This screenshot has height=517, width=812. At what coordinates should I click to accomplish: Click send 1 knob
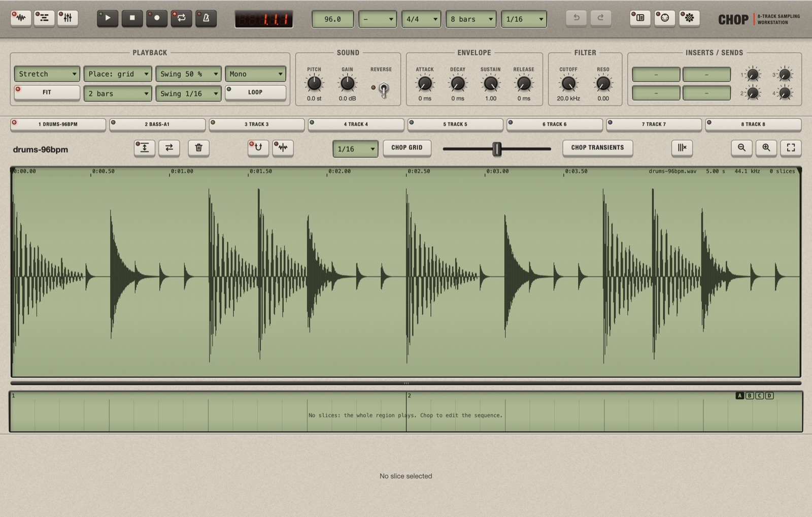click(753, 75)
